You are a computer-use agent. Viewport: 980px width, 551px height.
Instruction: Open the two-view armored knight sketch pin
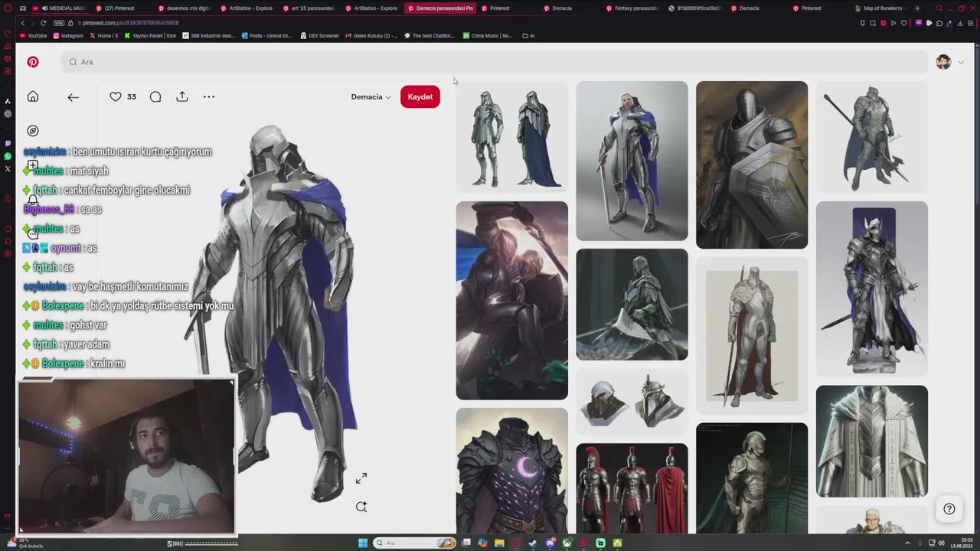(x=512, y=137)
